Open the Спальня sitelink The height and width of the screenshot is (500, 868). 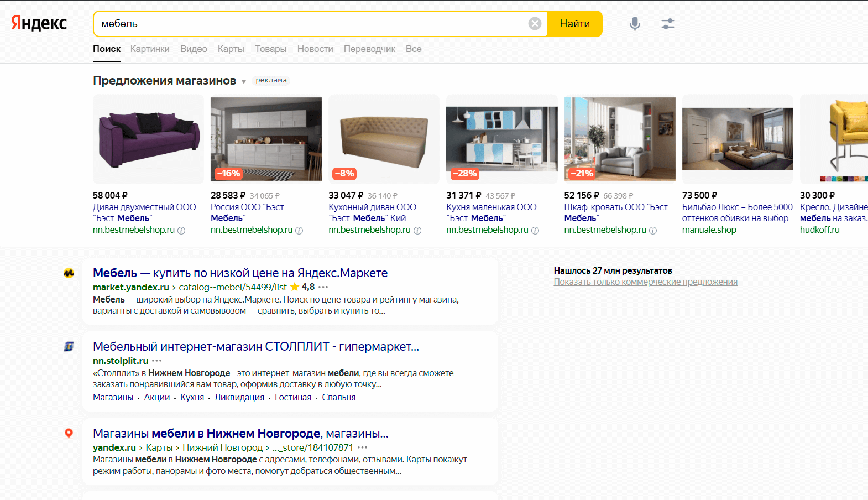click(x=339, y=397)
